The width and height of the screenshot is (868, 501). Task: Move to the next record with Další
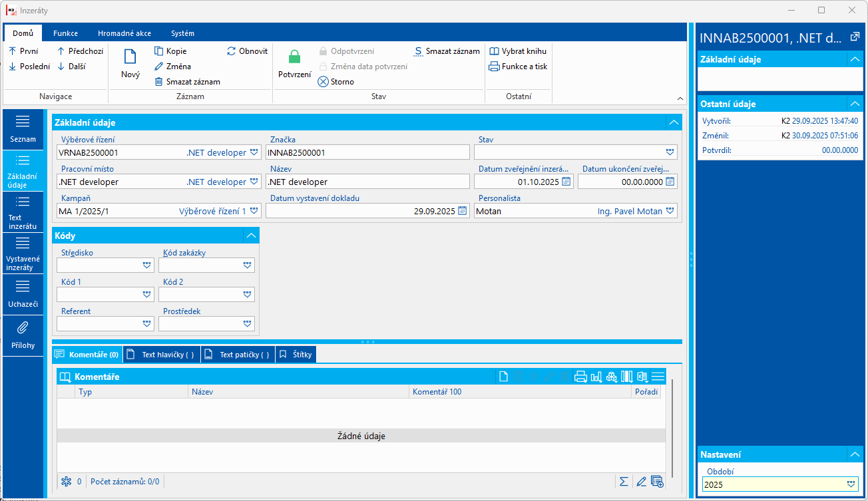[x=71, y=67]
